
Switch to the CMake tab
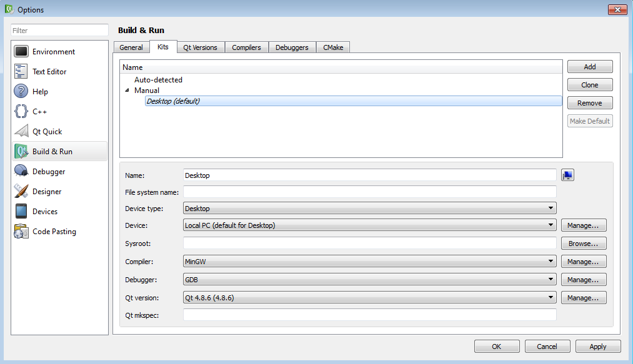click(333, 47)
